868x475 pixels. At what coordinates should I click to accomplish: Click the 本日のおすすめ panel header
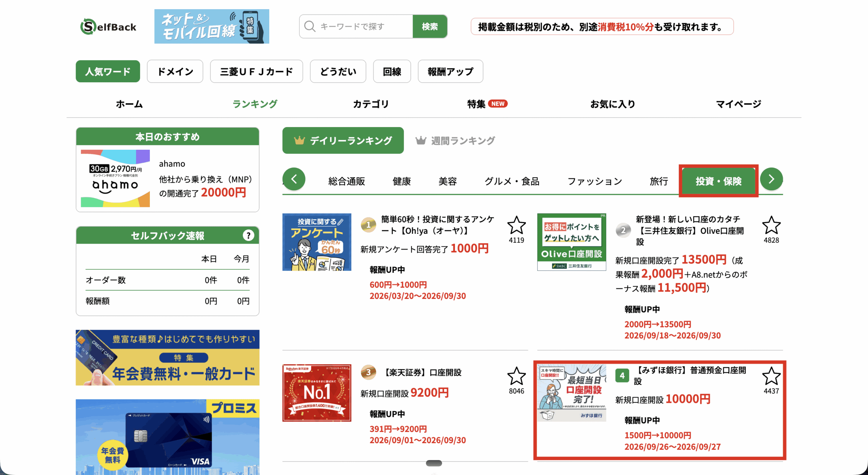[167, 137]
